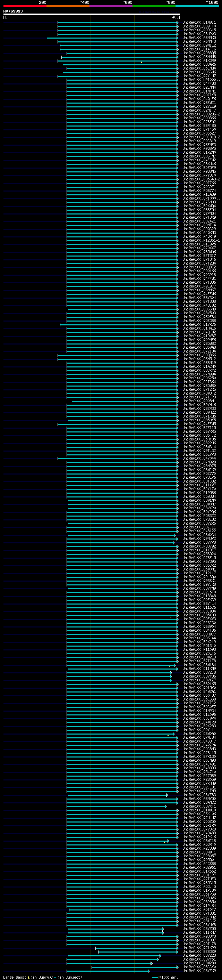Click label UniRef100_A0A366
The height and width of the screenshot is (980, 222).
point(199,118)
